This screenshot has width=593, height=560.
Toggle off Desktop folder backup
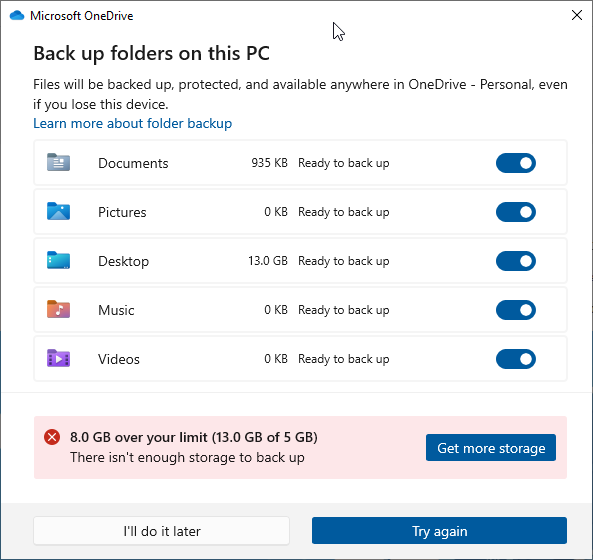click(516, 261)
